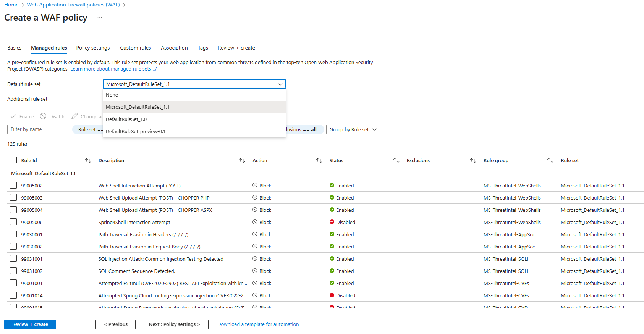Open the Exclusions == all filter pill

click(x=305, y=129)
